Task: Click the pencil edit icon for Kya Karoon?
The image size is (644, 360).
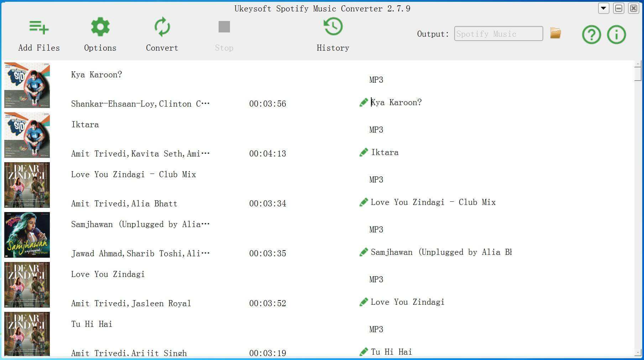Action: (363, 103)
